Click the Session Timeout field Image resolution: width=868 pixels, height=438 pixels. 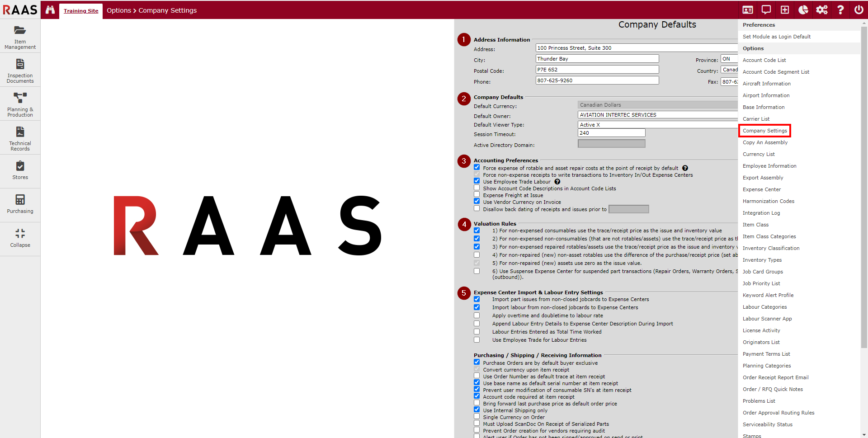pyautogui.click(x=611, y=133)
